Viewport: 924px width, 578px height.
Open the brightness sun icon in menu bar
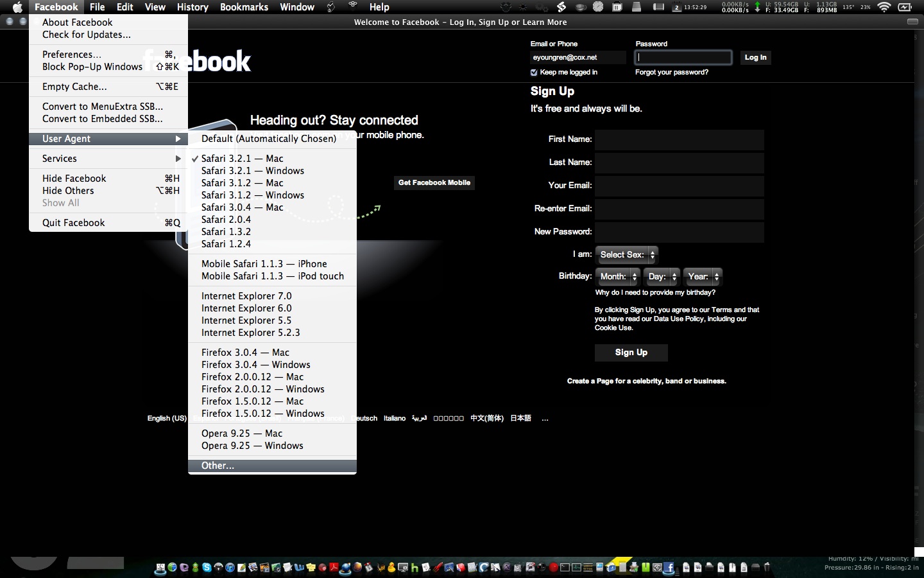(523, 7)
